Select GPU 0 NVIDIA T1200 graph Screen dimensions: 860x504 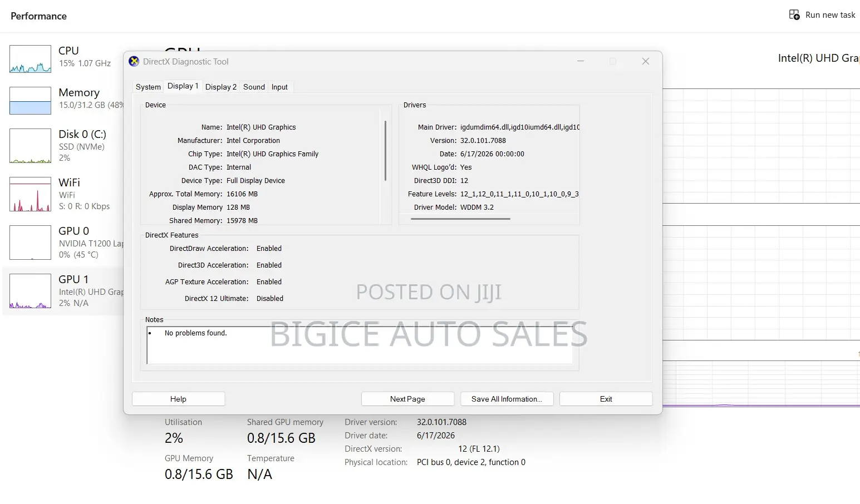click(30, 243)
